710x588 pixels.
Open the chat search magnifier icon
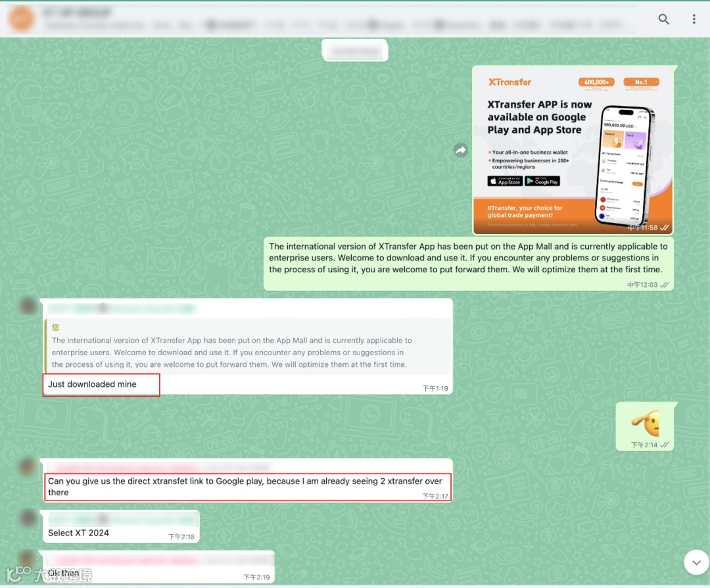[x=663, y=19]
